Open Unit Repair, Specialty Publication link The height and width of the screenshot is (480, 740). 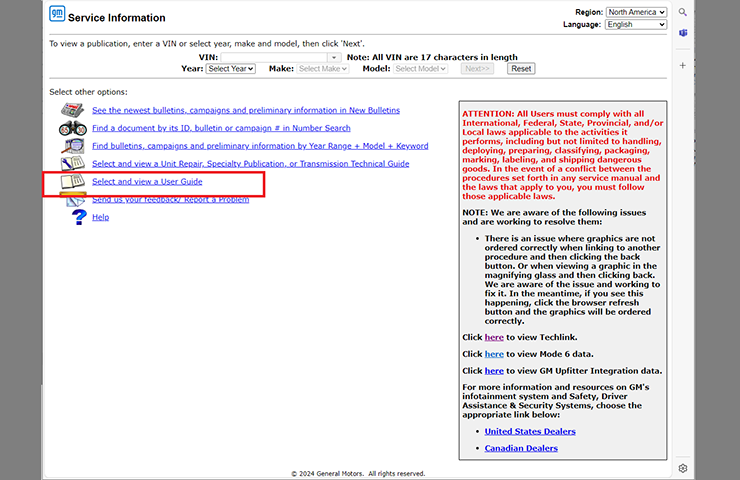tap(251, 164)
